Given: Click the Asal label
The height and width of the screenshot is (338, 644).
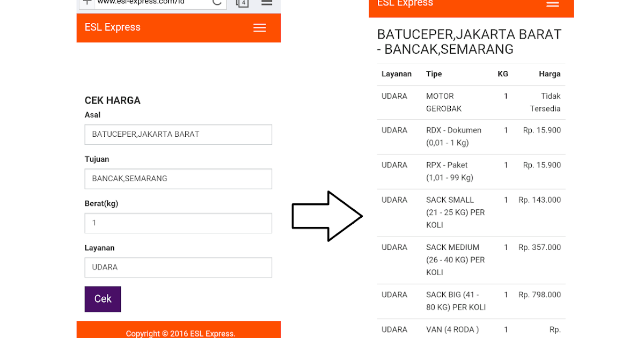Looking at the screenshot, I should pyautogui.click(x=92, y=115).
